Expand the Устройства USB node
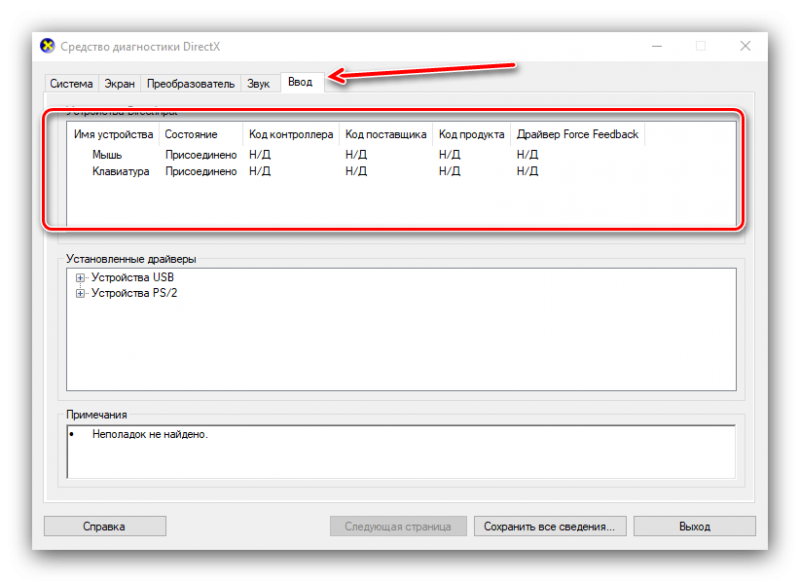The width and height of the screenshot is (800, 582). (x=80, y=278)
